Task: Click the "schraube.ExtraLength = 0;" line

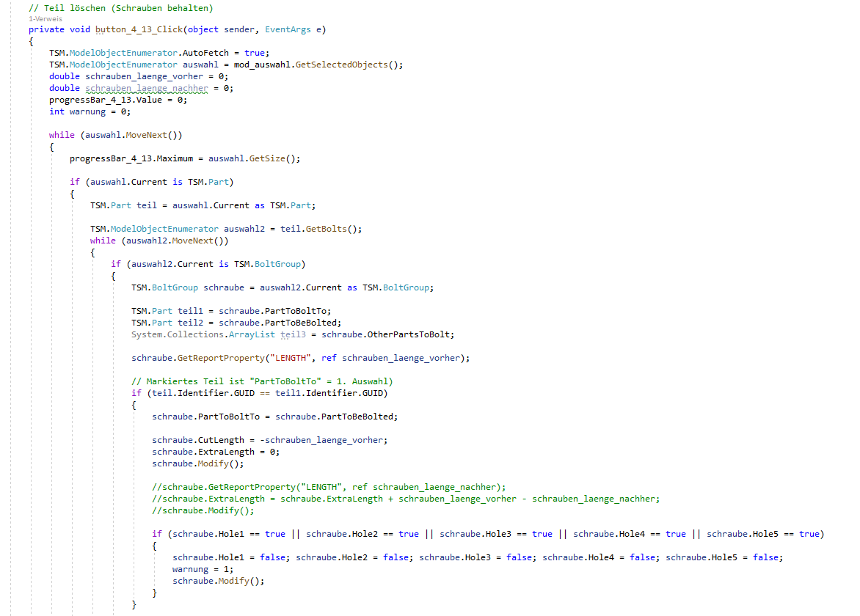Action: 216,452
